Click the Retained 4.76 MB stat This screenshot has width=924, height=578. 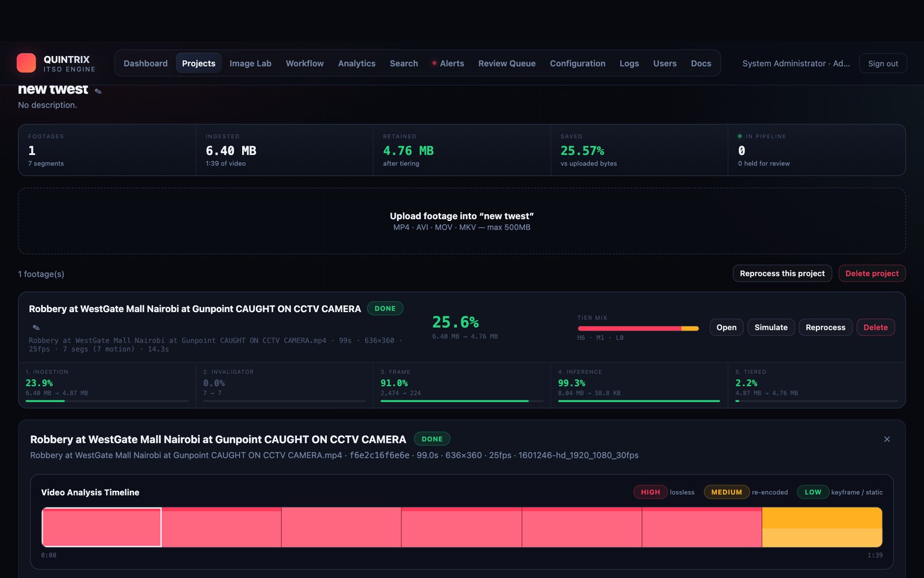[462, 150]
